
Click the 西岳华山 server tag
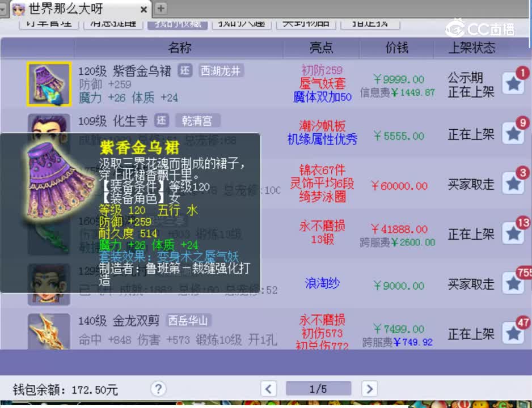point(188,321)
